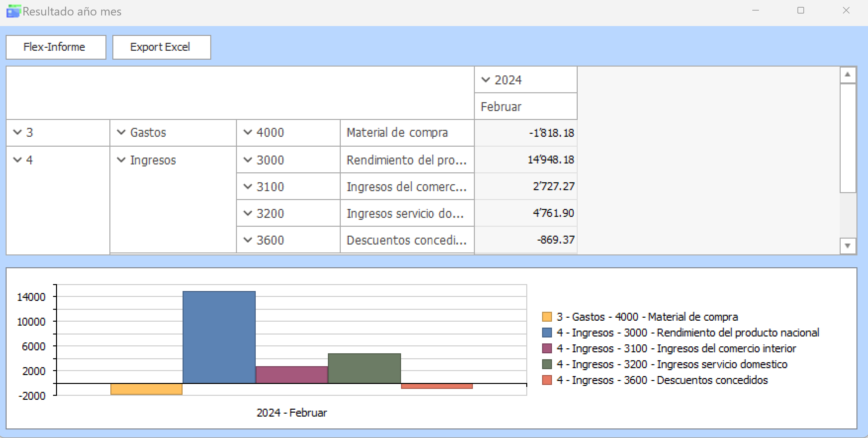Screen dimensions: 868x438
Task: Collapse account 4000 chevron
Action: (x=248, y=132)
